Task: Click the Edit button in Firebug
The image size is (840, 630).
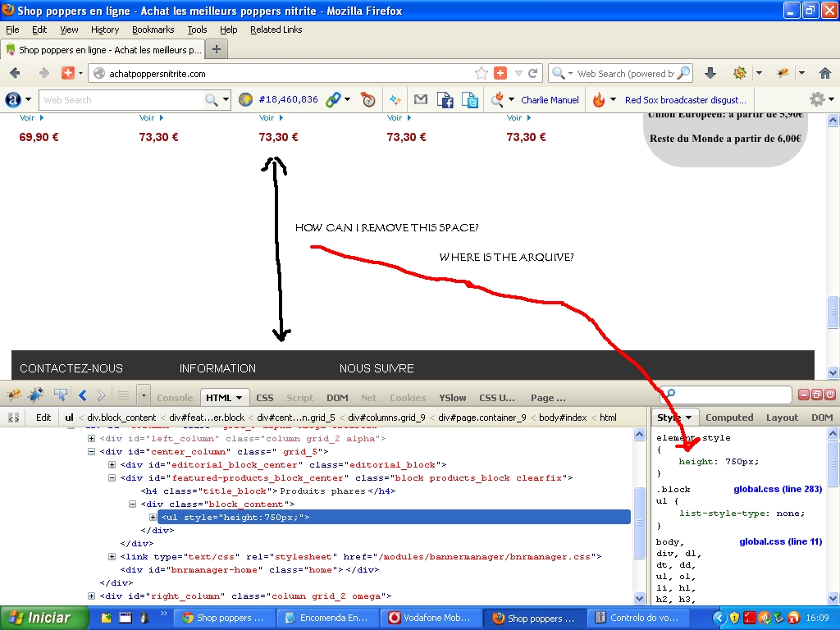Action: 43,418
